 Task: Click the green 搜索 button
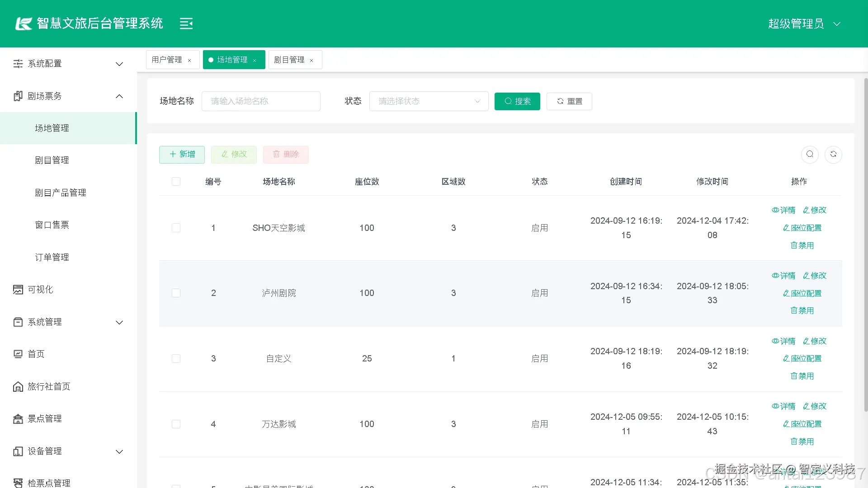517,101
